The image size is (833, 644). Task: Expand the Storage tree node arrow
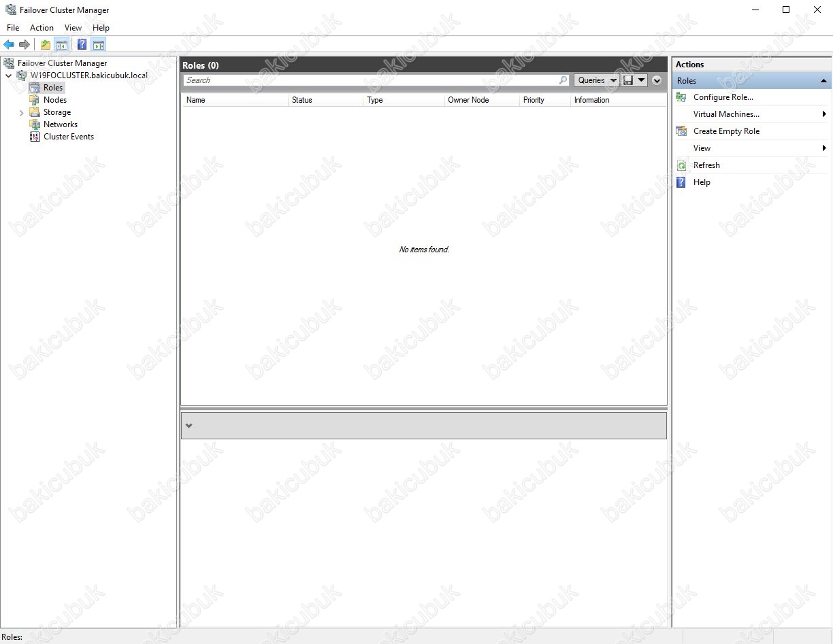pos(22,113)
